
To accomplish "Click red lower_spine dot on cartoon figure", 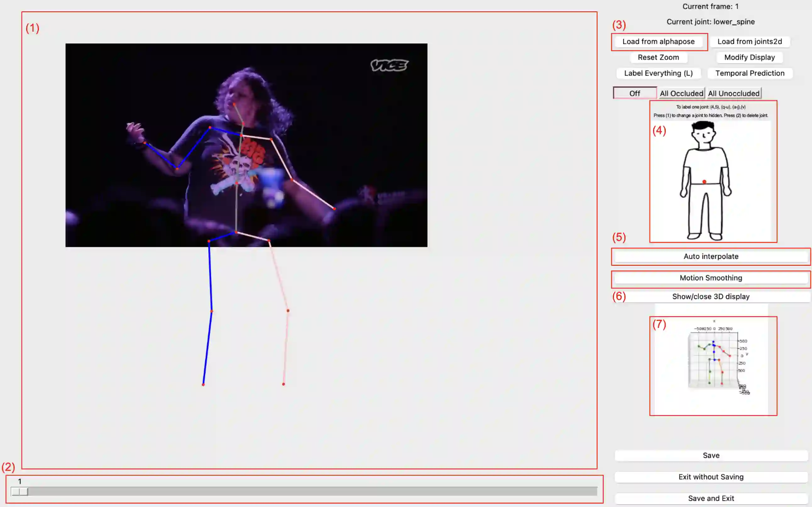I will click(704, 182).
